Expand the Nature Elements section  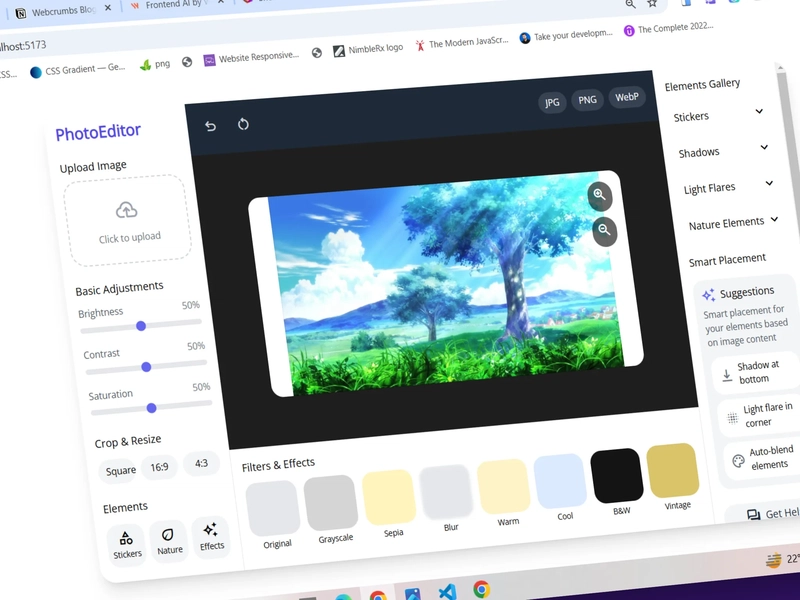click(734, 223)
